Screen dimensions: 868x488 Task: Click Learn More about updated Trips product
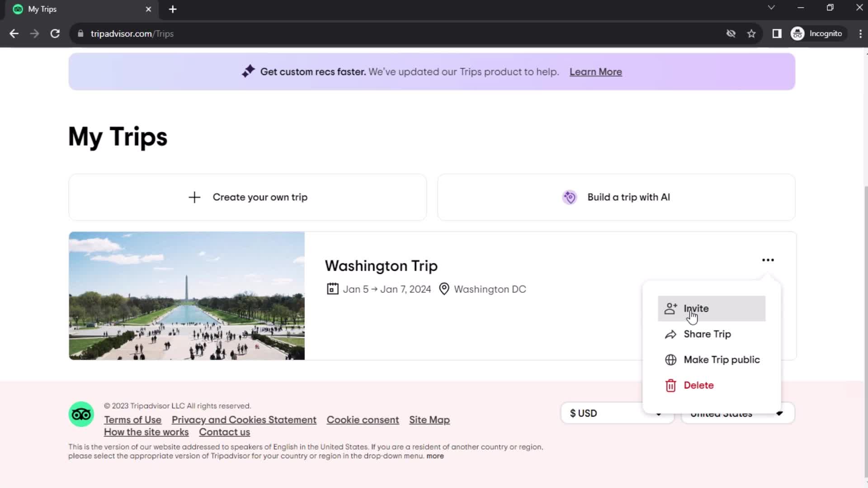(595, 71)
